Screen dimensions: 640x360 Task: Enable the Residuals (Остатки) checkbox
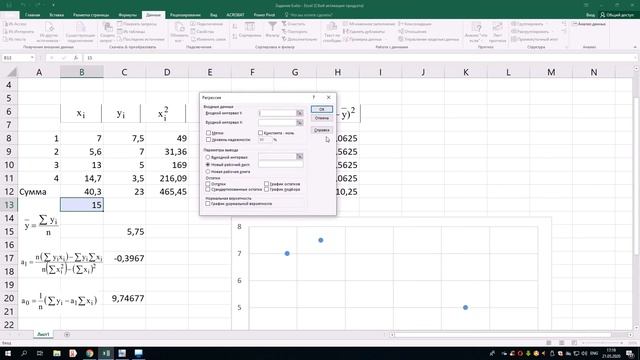(208, 184)
